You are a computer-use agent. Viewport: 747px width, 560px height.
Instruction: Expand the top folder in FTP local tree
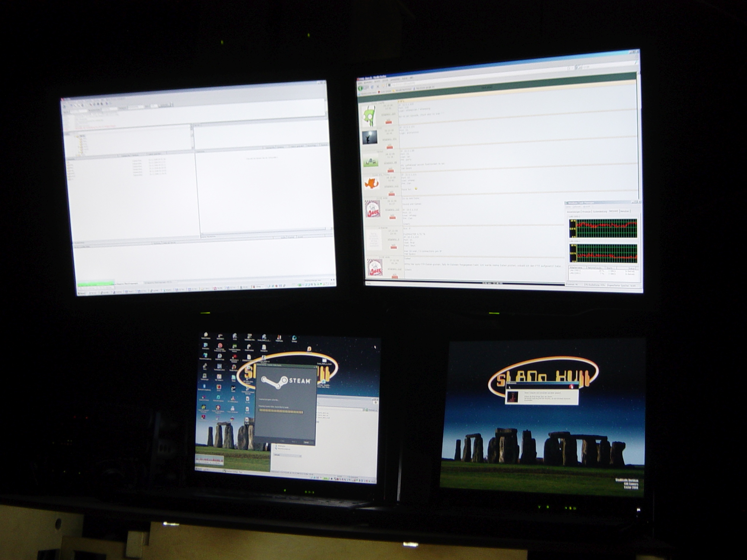(x=76, y=136)
